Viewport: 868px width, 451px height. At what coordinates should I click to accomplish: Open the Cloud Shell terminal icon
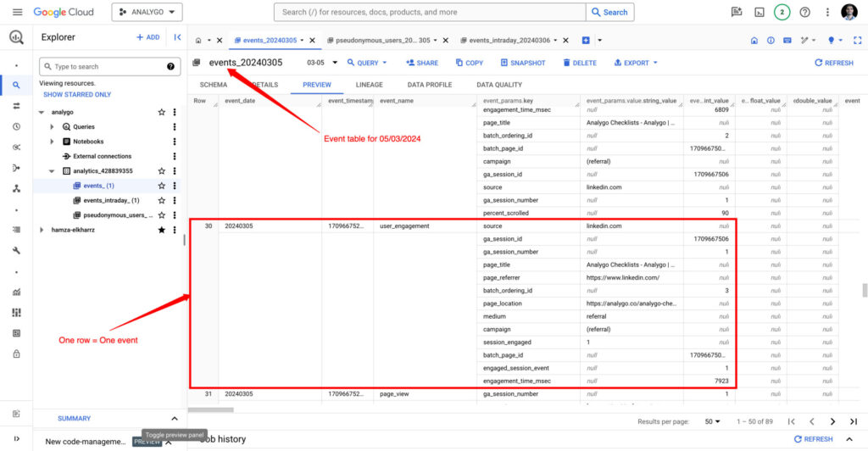(x=759, y=12)
